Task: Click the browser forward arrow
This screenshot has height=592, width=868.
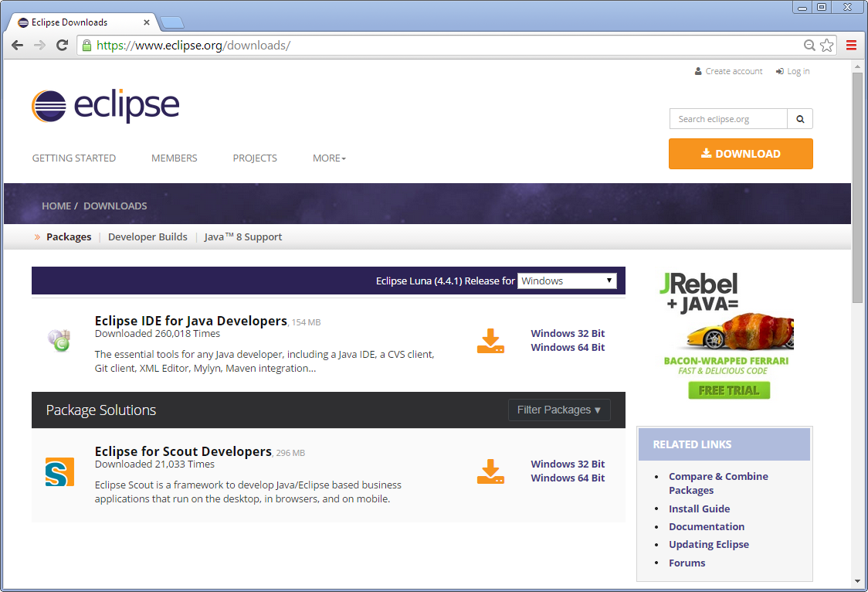Action: click(39, 46)
